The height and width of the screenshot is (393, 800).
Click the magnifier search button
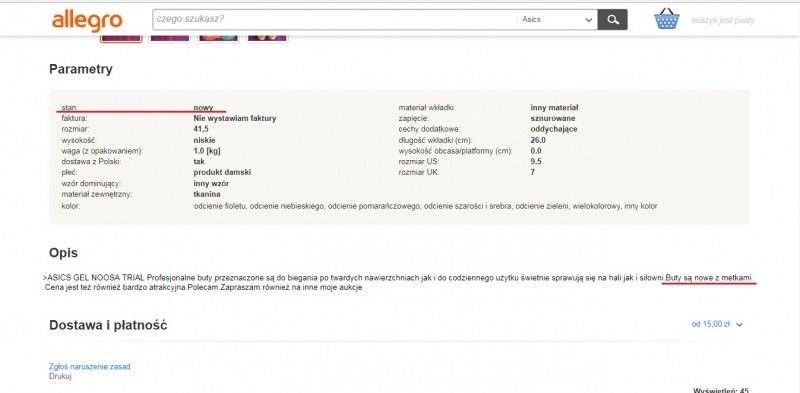point(613,20)
